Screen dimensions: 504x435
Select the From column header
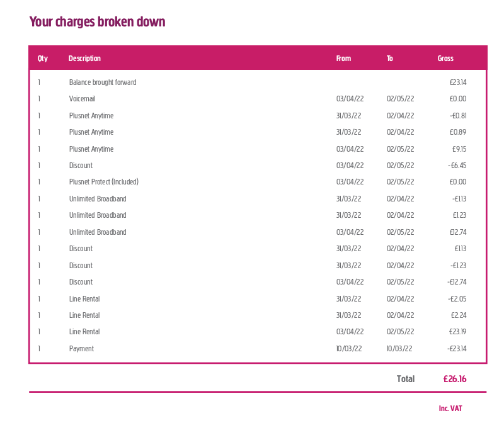pos(343,59)
